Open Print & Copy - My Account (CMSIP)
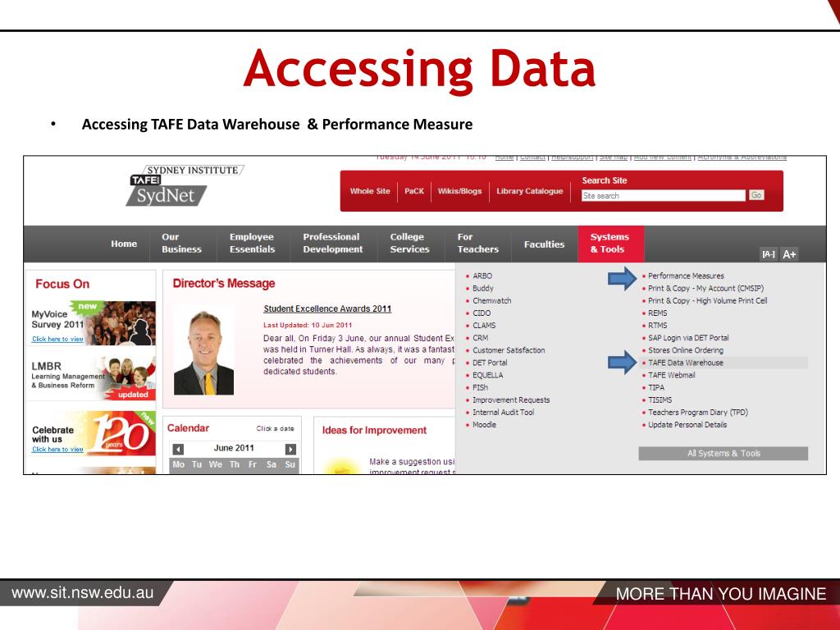 tap(705, 288)
